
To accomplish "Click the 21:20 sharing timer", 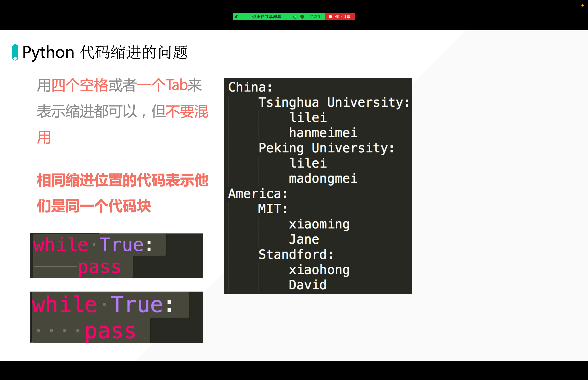I will click(315, 17).
